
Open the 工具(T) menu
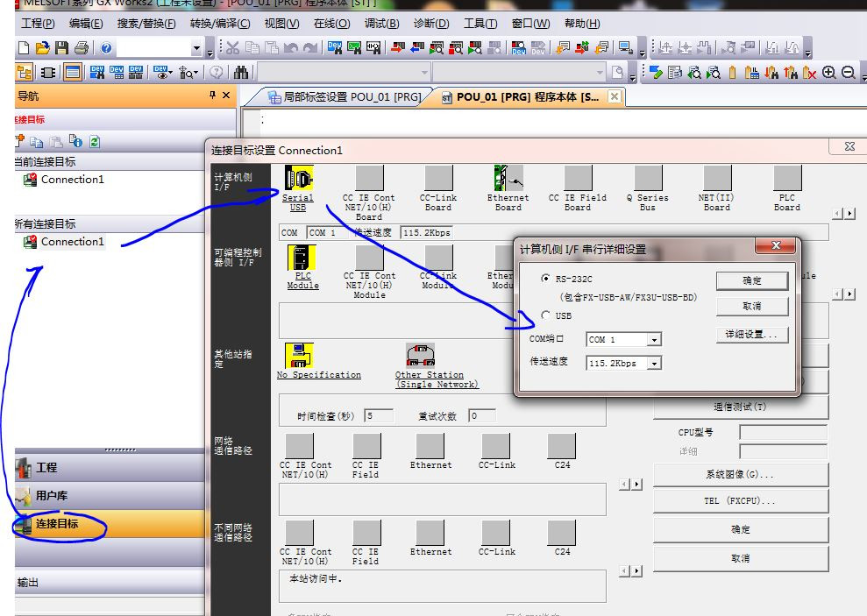(480, 24)
